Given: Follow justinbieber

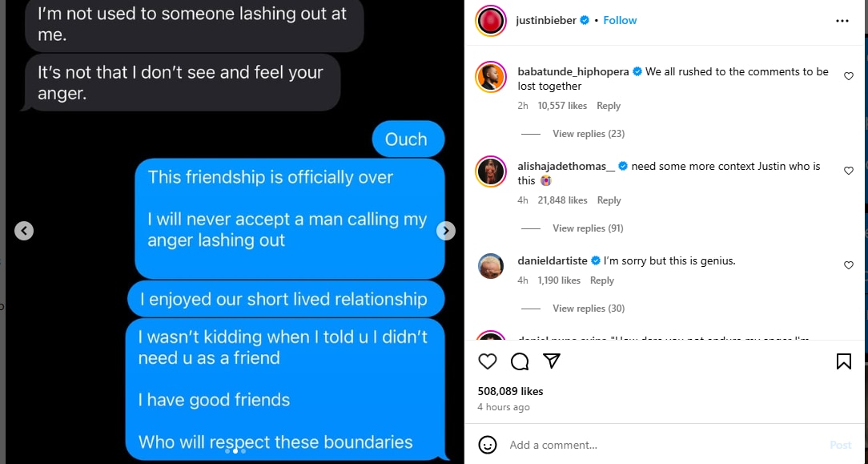Looking at the screenshot, I should tap(620, 21).
